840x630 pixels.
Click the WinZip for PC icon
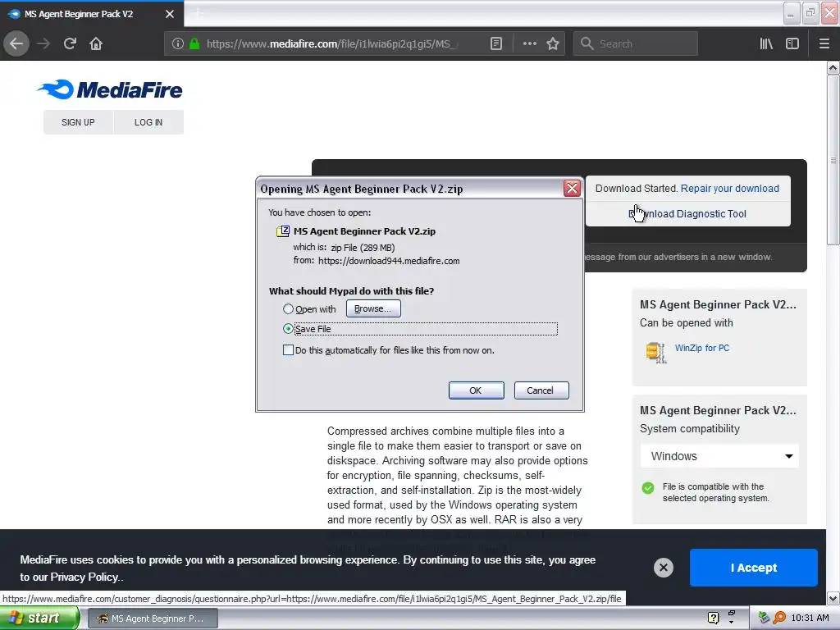656,352
